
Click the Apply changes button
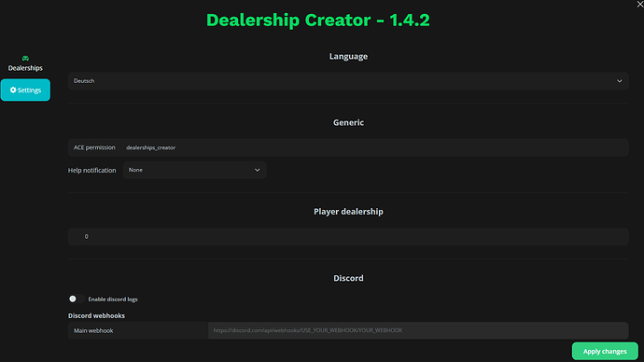pyautogui.click(x=605, y=352)
